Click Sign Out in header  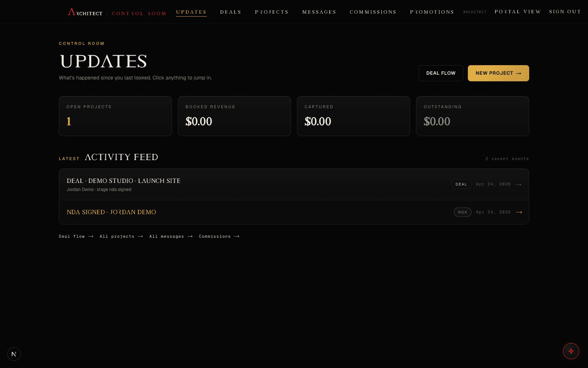click(565, 12)
